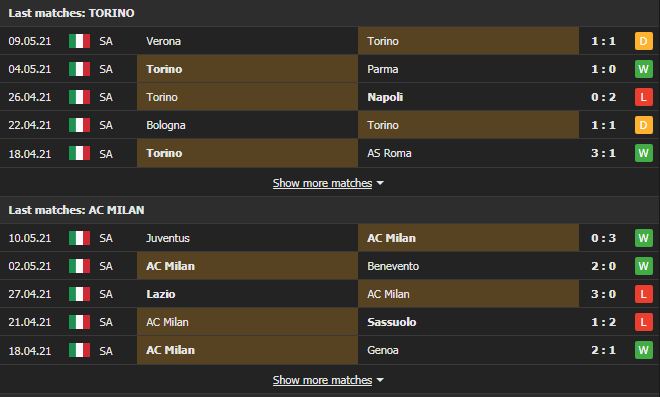This screenshot has height=397, width=660.
Task: Select the Last matches: AC MILAN header
Action: 76,210
